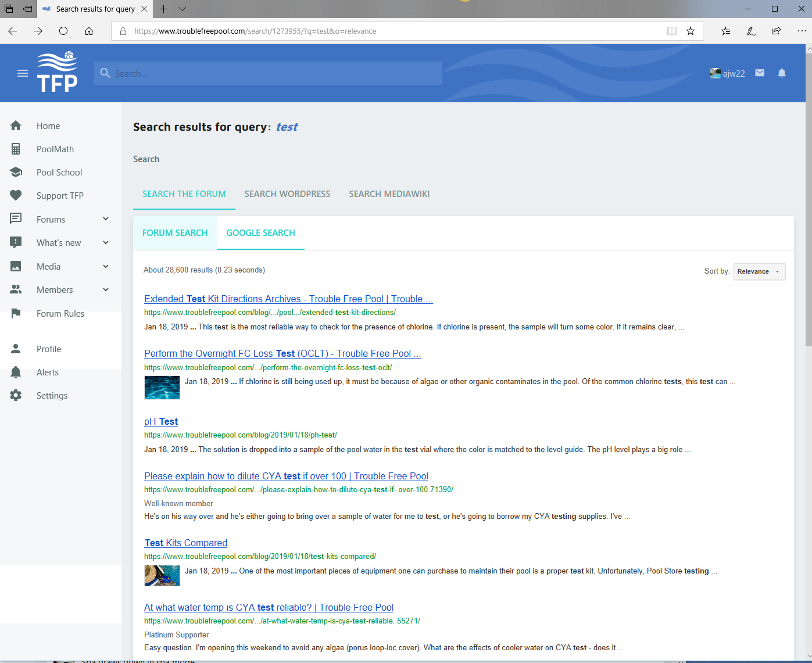
Task: Close the Search results browser tab
Action: (144, 9)
